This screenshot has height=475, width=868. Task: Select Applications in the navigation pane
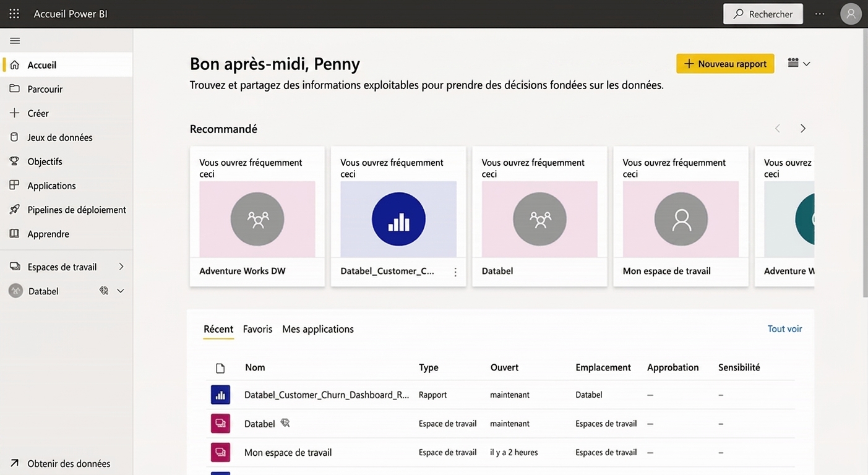tap(67, 186)
